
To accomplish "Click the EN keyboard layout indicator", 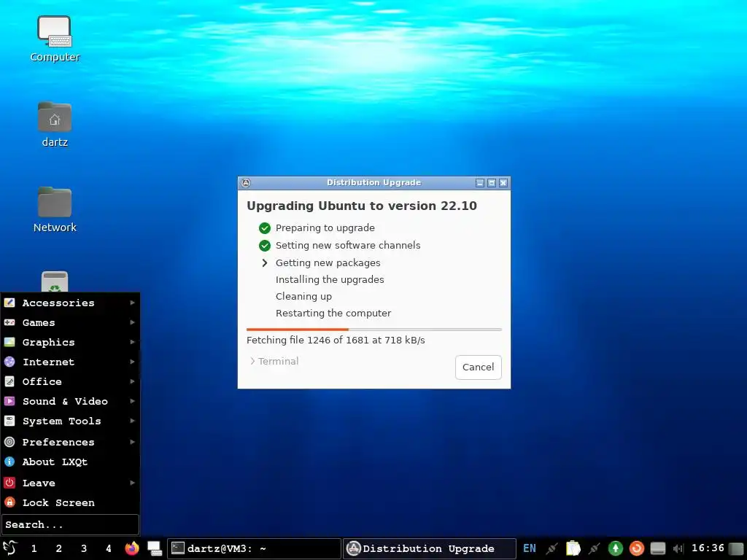I will pos(530,548).
